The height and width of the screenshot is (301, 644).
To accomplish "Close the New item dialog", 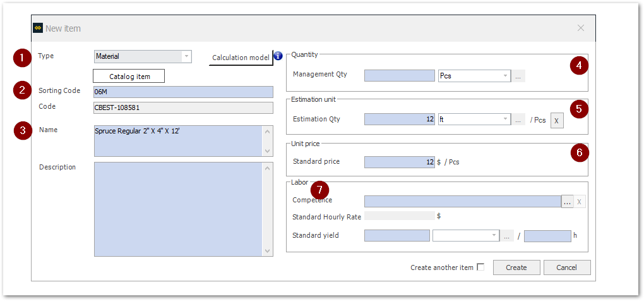I will (x=580, y=28).
